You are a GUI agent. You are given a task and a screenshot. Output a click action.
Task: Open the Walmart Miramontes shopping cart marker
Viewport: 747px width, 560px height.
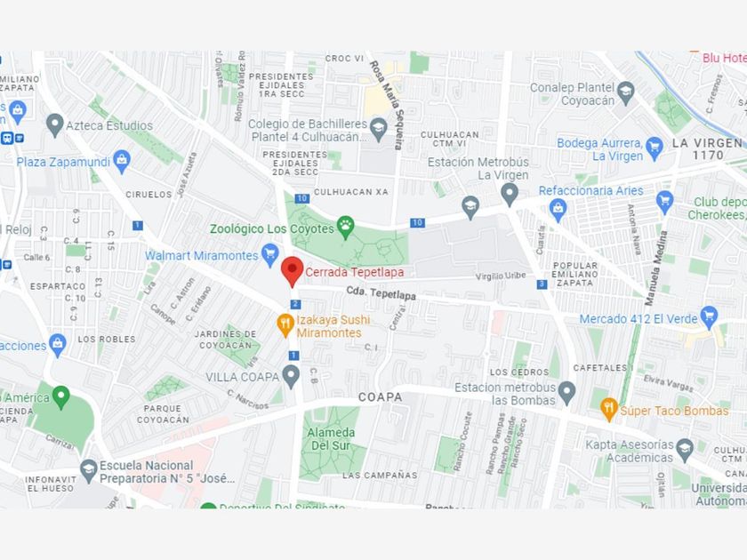270,255
